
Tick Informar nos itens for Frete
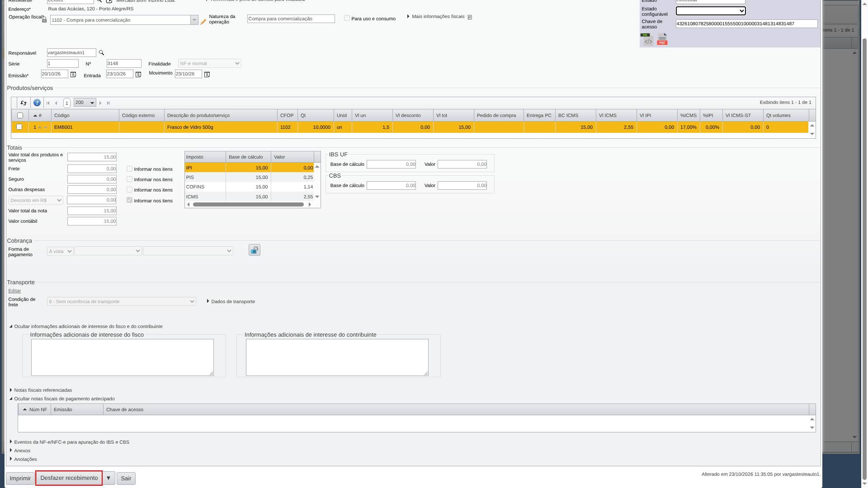click(129, 169)
